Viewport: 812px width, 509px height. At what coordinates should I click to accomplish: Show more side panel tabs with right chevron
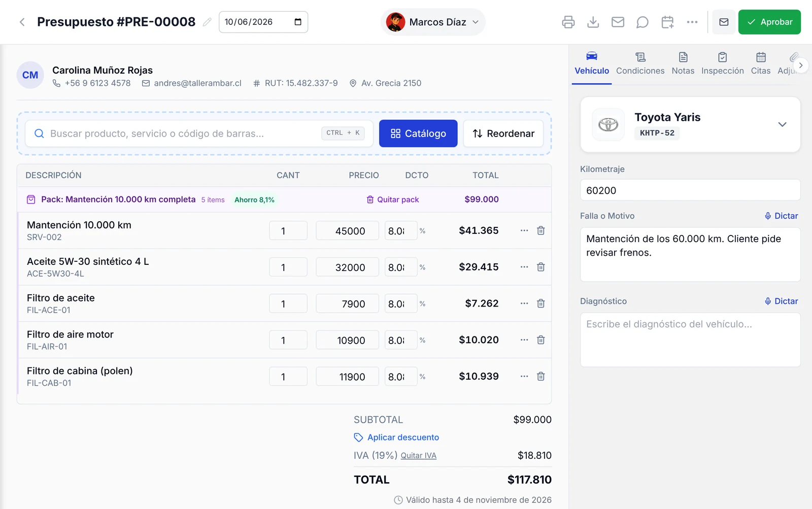click(801, 65)
